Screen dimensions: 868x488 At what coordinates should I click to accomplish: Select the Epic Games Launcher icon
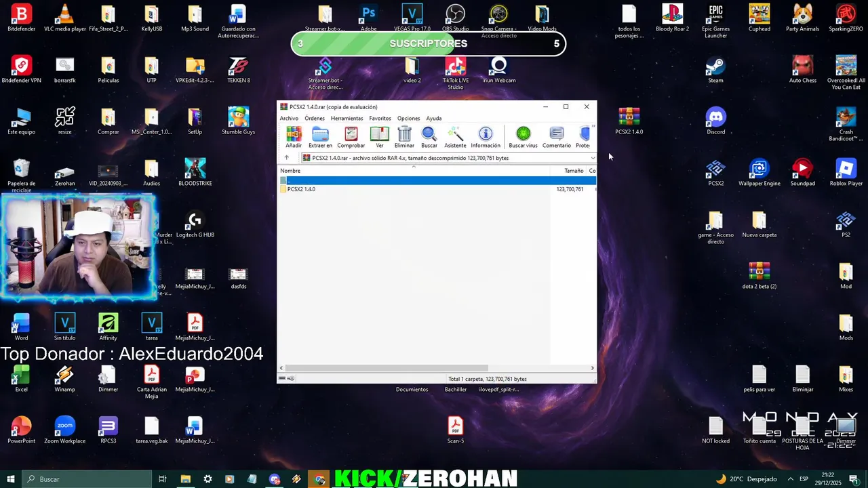tap(715, 21)
